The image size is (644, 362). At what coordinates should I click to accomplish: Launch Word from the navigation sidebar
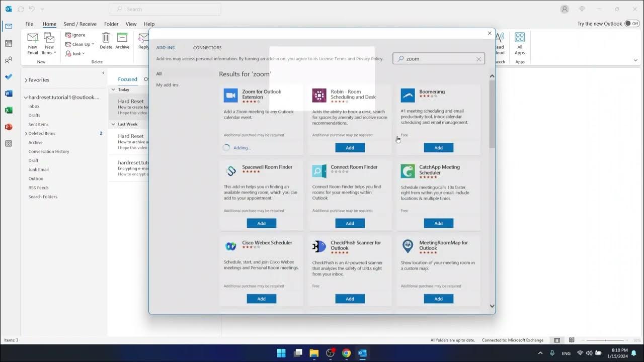(9, 93)
